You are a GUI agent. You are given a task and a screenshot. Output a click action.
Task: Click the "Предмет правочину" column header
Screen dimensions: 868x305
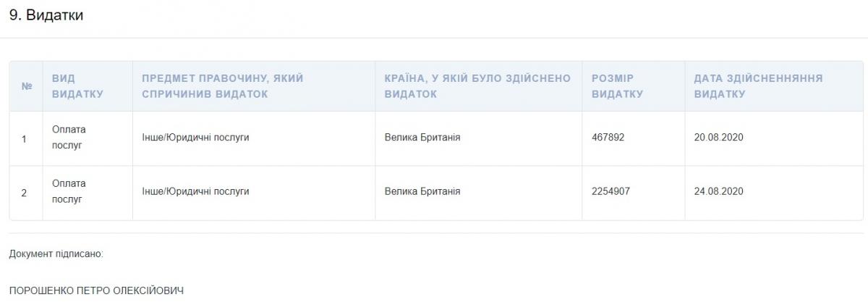coord(222,86)
